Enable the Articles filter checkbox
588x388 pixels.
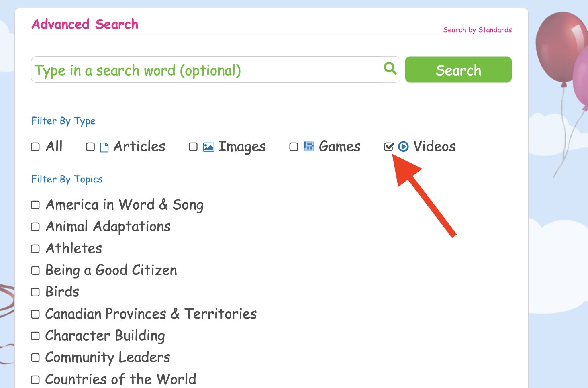point(90,147)
